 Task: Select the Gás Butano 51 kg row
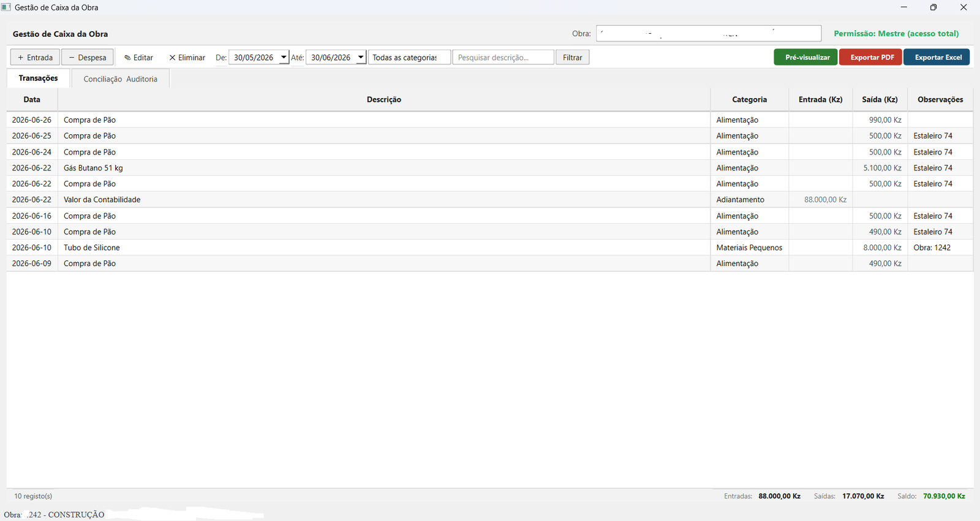[x=489, y=168]
